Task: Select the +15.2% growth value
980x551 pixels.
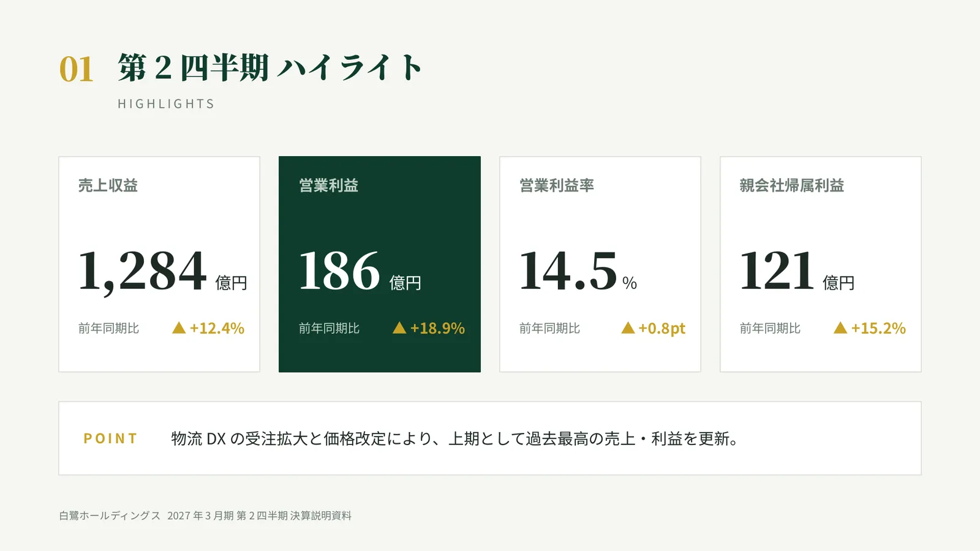Action: (878, 328)
